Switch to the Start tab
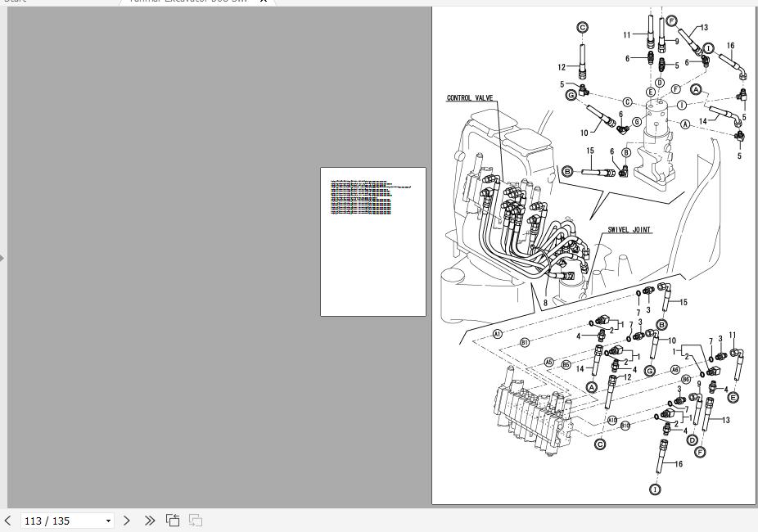 click(15, 1)
